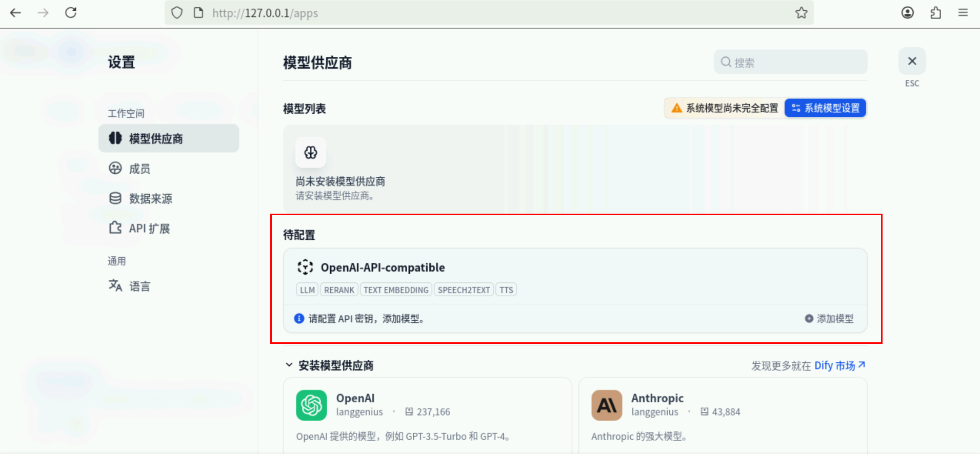Click the OpenAI-API-compatible provider icon
Viewport: 980px width, 454px height.
coord(305,267)
